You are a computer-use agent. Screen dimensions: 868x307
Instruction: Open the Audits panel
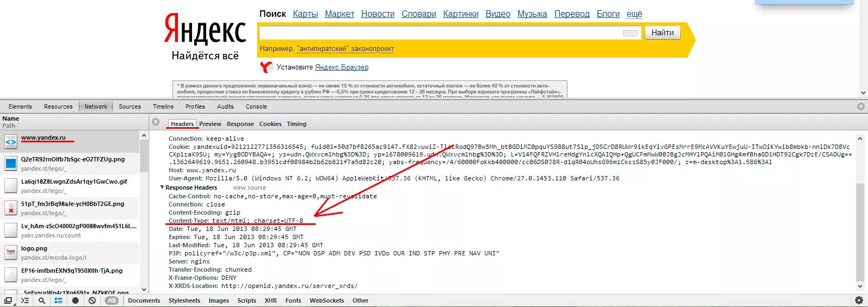pos(225,106)
